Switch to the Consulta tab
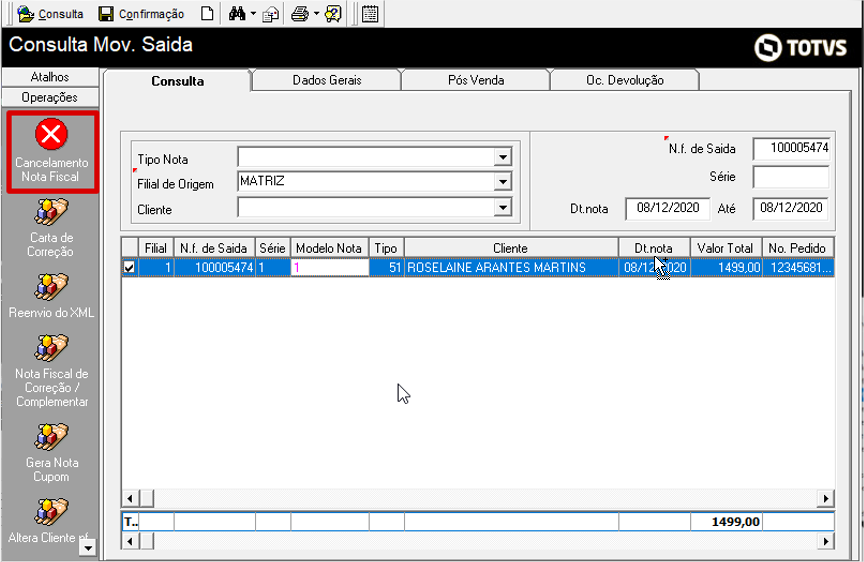This screenshot has width=864, height=562. coord(177,81)
